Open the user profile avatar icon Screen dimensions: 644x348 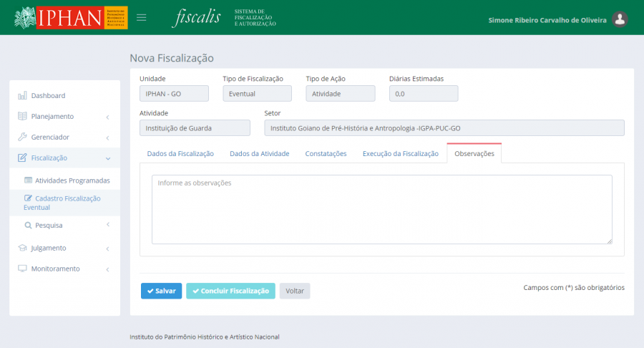pos(620,20)
